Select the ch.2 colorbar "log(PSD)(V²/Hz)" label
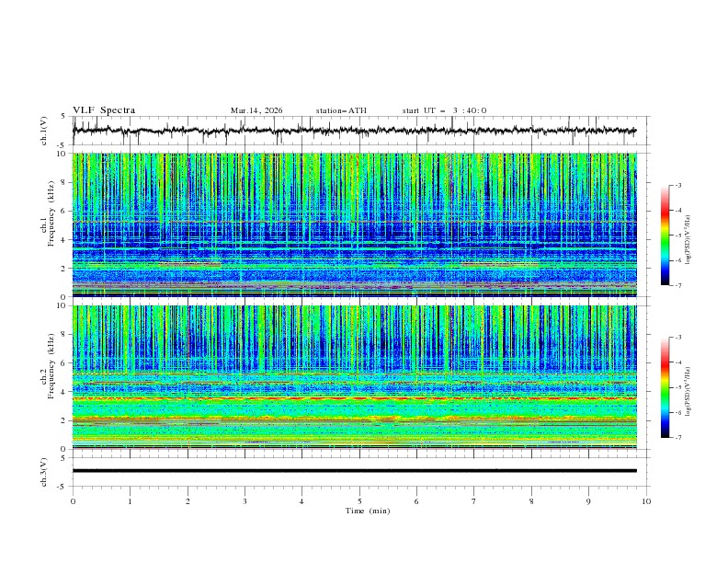 pyautogui.click(x=688, y=392)
